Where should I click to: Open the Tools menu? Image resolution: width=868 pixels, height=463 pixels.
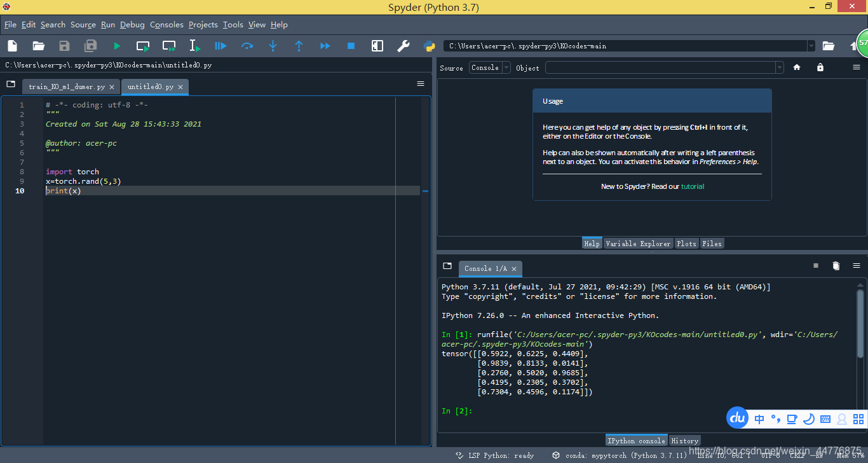[233, 25]
